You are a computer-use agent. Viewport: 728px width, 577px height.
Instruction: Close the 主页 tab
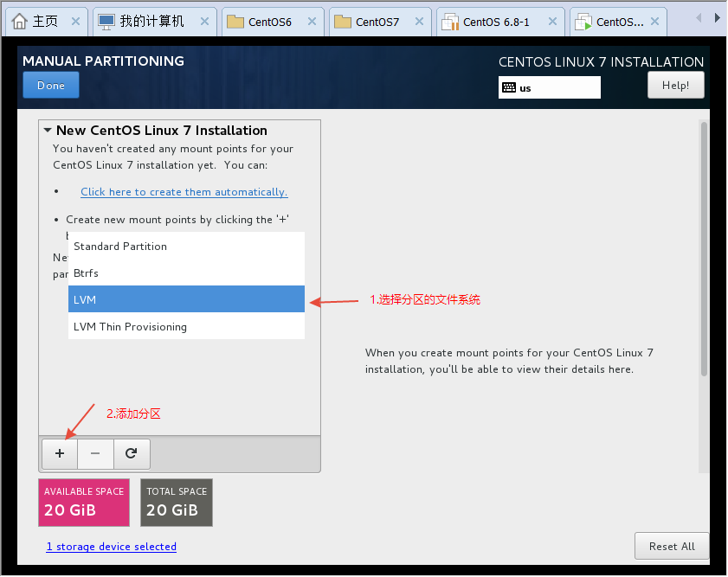[x=75, y=22]
